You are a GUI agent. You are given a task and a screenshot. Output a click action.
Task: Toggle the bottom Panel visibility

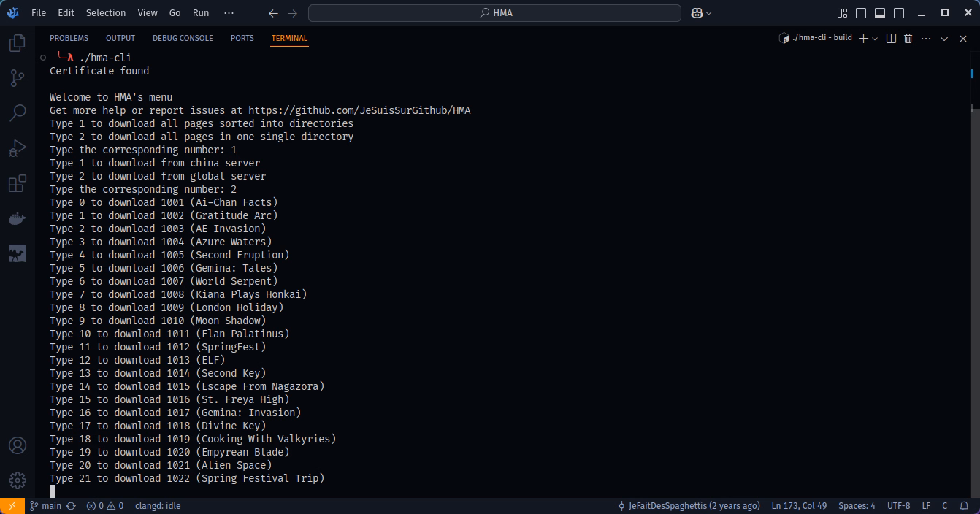point(880,13)
